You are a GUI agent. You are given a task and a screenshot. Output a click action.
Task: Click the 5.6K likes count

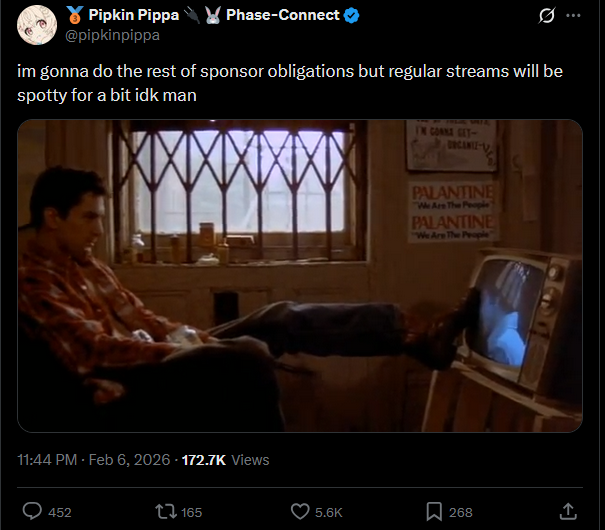pos(329,512)
